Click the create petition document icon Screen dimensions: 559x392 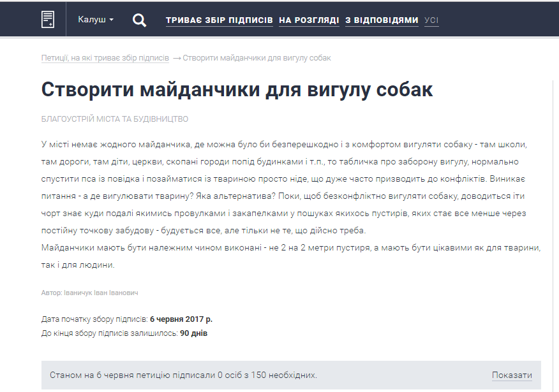click(48, 19)
